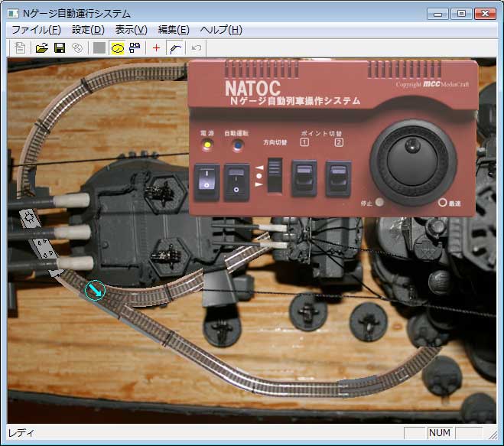This screenshot has height=446, width=504.
Task: Click the window resize grip corner
Action: tap(493, 435)
